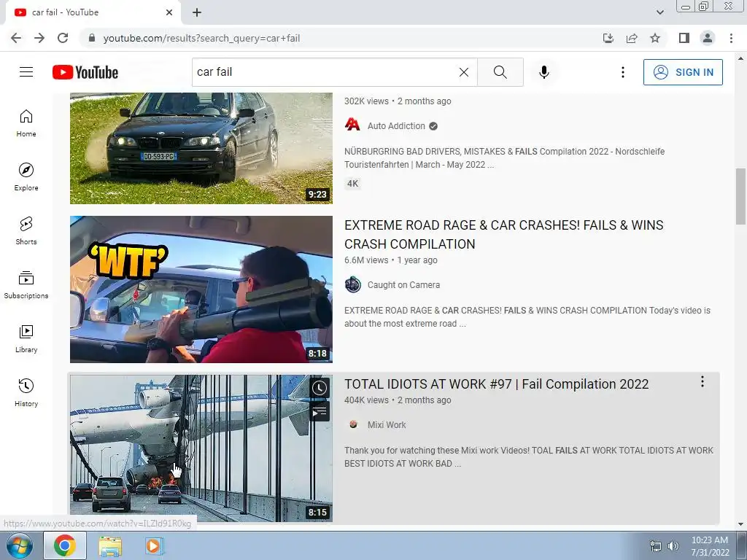Click the Auto Addiction channel avatar
747x560 pixels.
[x=352, y=125]
